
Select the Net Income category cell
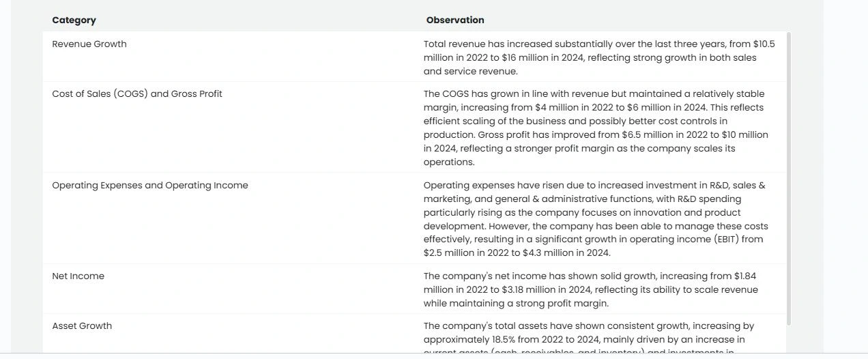[78, 276]
